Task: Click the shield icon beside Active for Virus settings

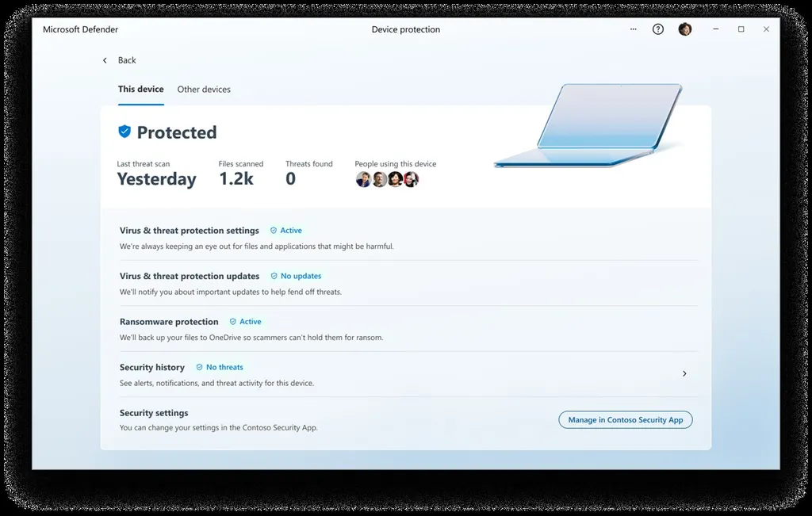Action: click(274, 231)
